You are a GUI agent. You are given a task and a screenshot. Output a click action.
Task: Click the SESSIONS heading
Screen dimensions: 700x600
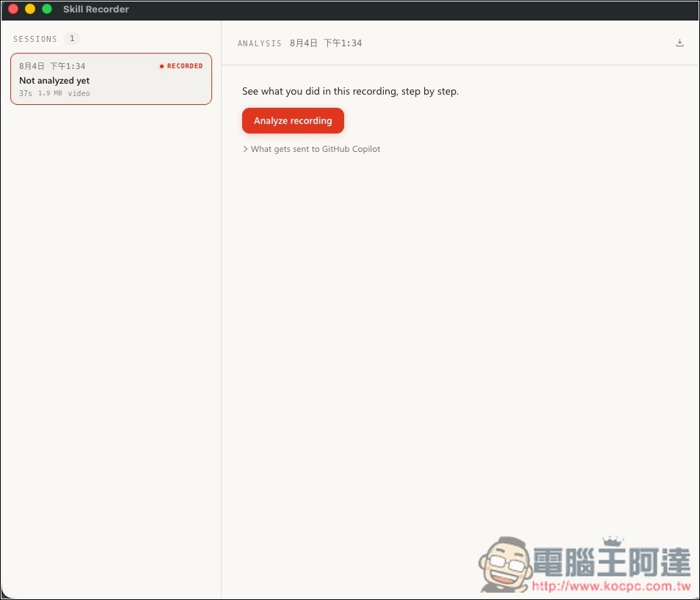35,40
